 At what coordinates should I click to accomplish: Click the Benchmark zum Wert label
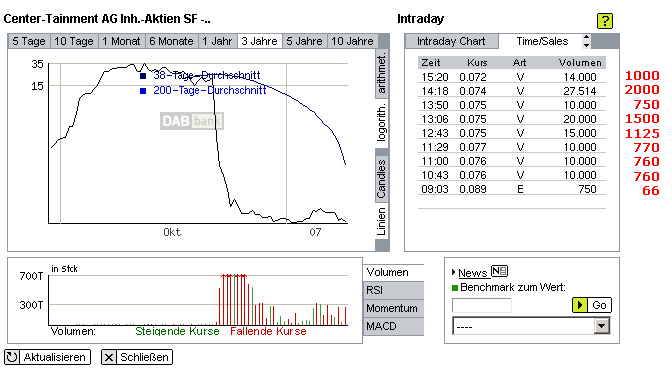coord(513,287)
